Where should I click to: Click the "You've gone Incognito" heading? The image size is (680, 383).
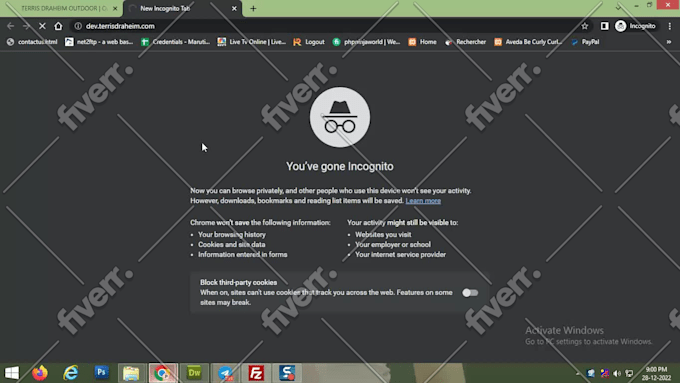(x=340, y=167)
